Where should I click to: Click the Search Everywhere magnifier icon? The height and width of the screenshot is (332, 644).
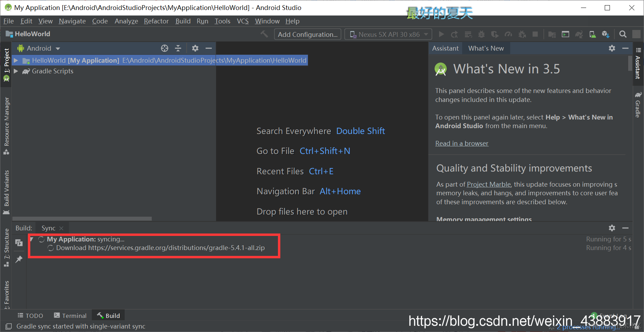coord(623,34)
